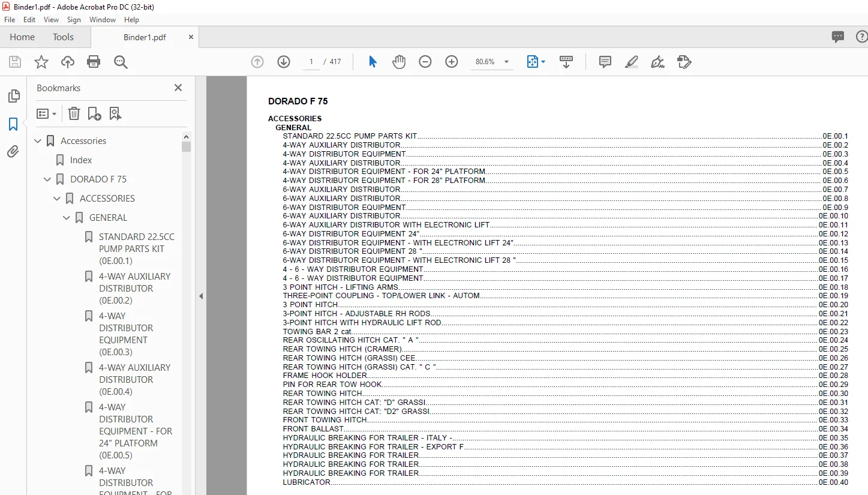Go to next page arrow
The width and height of the screenshot is (868, 495).
tap(284, 62)
